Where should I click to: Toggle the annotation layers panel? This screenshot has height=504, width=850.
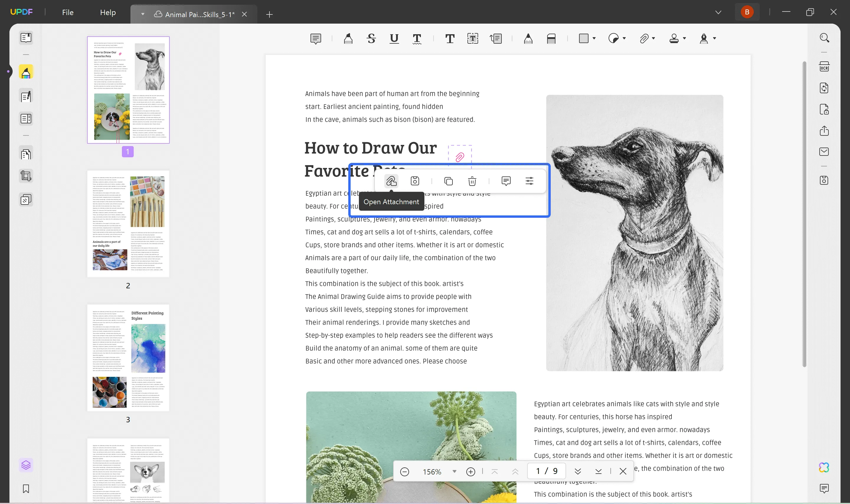pos(25,465)
